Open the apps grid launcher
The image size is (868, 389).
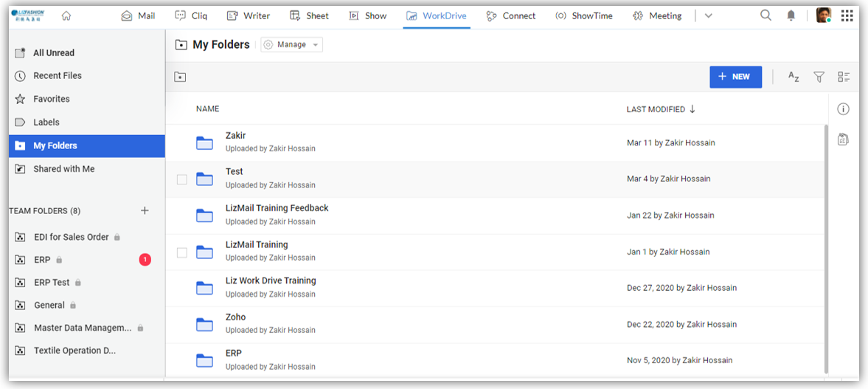(x=847, y=16)
